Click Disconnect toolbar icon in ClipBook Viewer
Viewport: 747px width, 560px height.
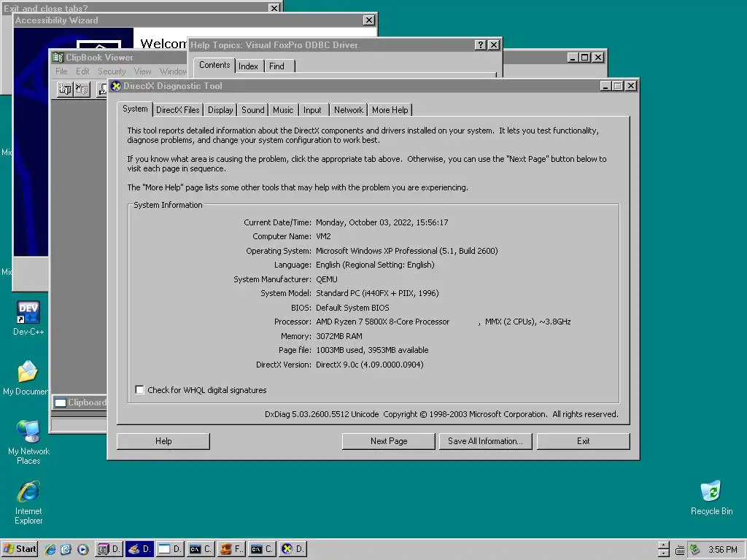[x=82, y=89]
